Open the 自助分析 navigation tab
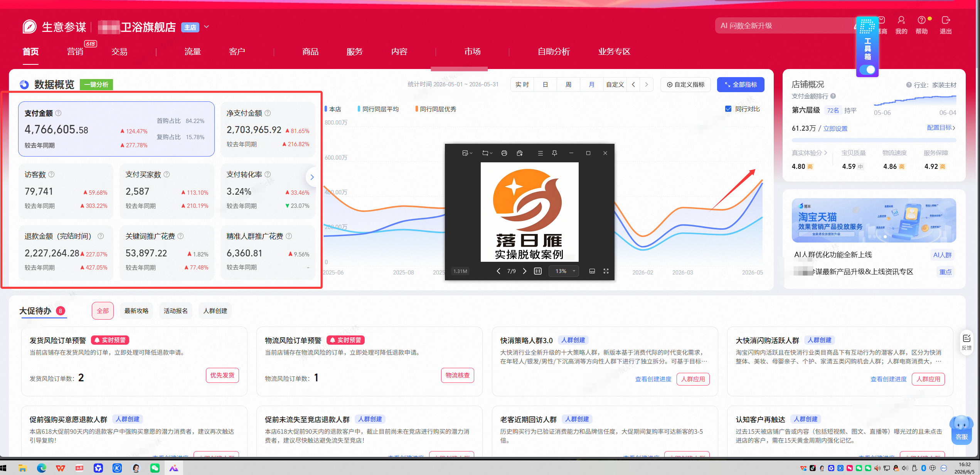 coord(554,52)
